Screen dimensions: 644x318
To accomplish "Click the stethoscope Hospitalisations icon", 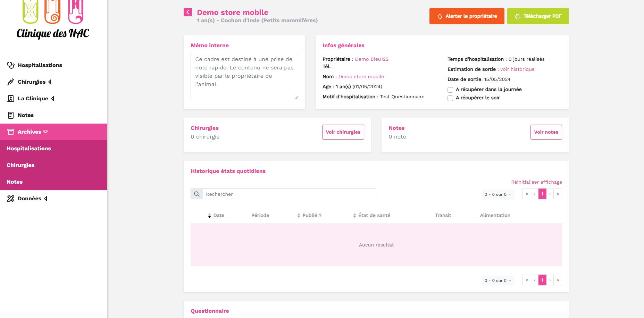I will (x=11, y=65).
